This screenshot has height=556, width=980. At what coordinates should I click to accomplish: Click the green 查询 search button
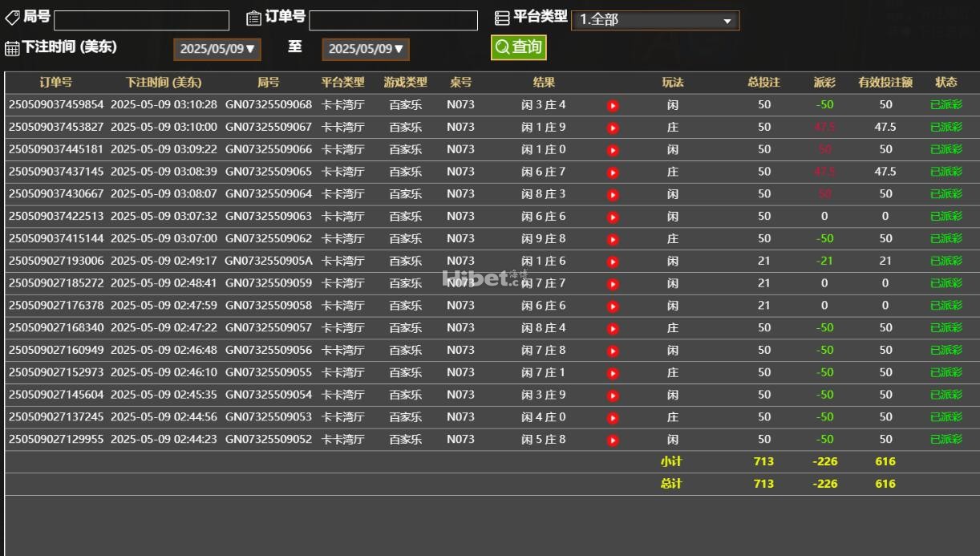click(x=518, y=47)
